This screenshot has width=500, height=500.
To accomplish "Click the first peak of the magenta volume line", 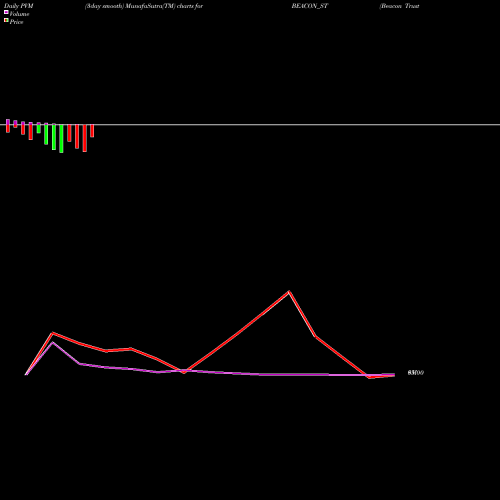I will [52, 343].
